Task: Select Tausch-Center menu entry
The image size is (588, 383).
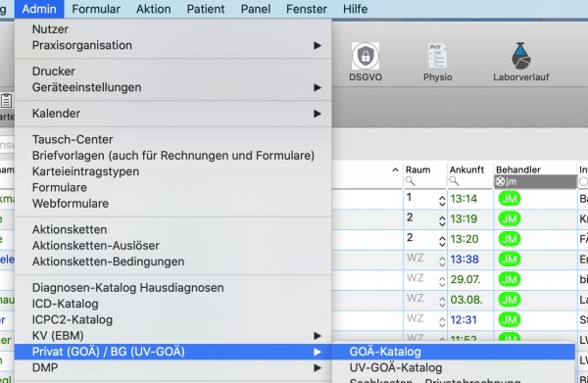Action: tap(172, 139)
